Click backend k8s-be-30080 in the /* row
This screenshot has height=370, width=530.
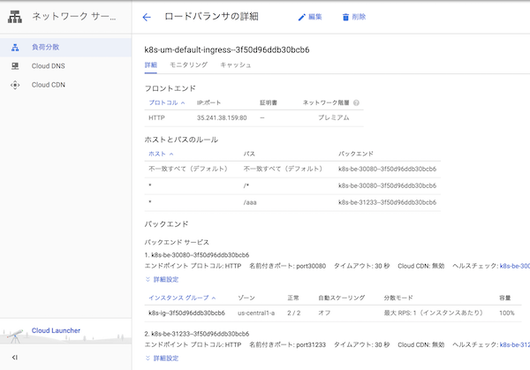[387, 186]
